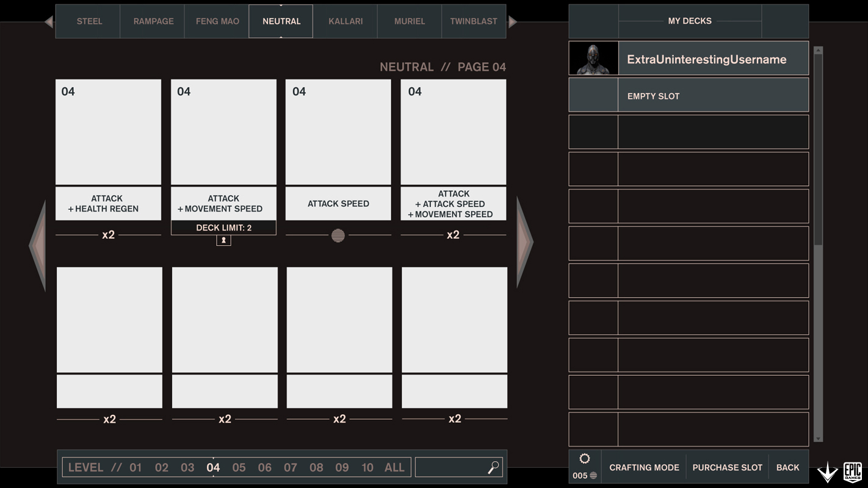Filter cards by level 05
Image resolution: width=868 pixels, height=488 pixels.
click(x=239, y=467)
